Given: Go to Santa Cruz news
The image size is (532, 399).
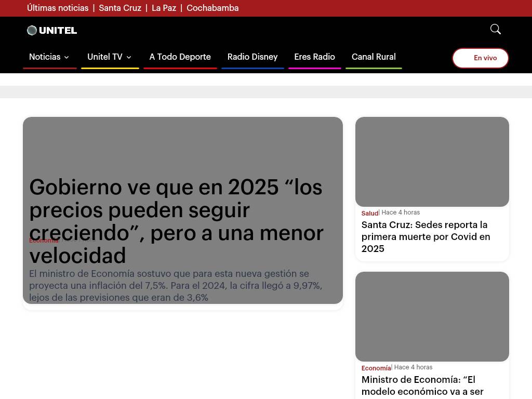Looking at the screenshot, I should 120,8.
